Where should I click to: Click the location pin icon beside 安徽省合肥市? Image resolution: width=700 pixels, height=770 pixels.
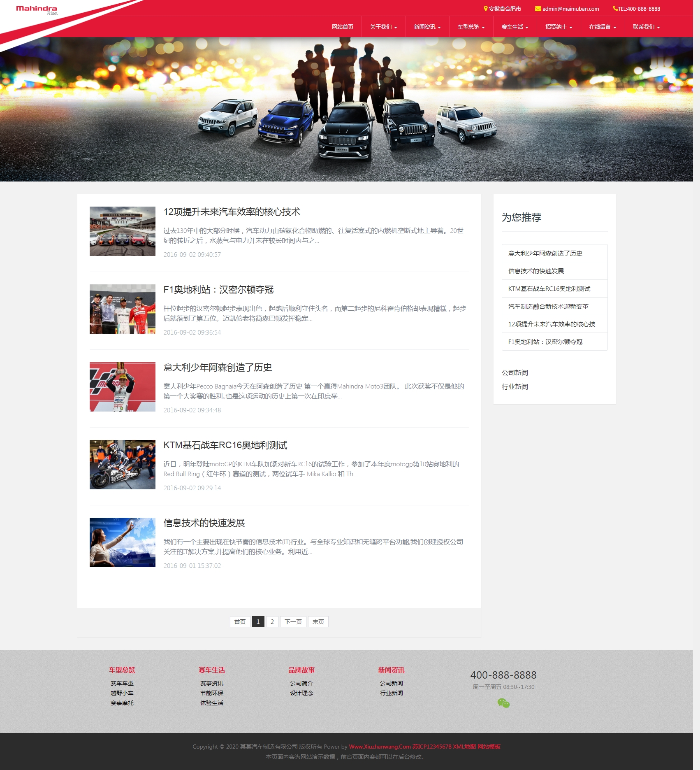(486, 9)
